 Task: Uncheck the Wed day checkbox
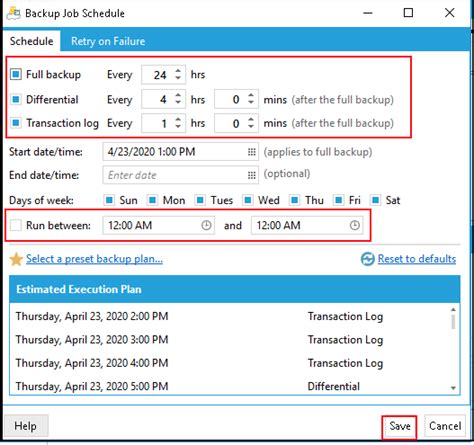coord(248,200)
